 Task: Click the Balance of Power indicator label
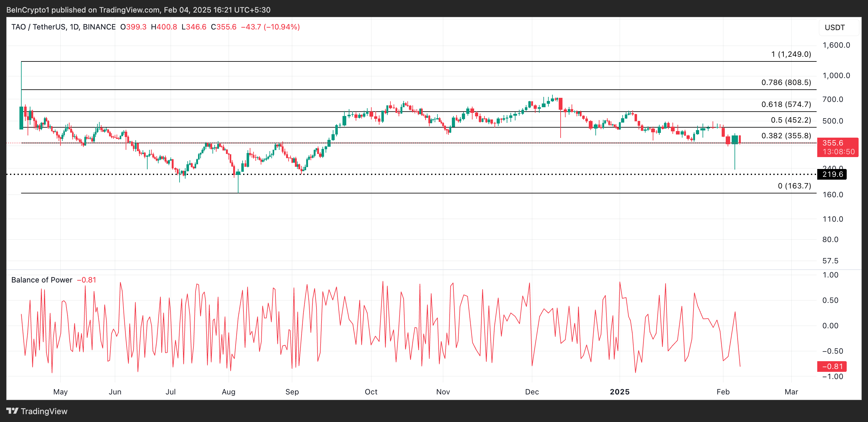coord(42,280)
